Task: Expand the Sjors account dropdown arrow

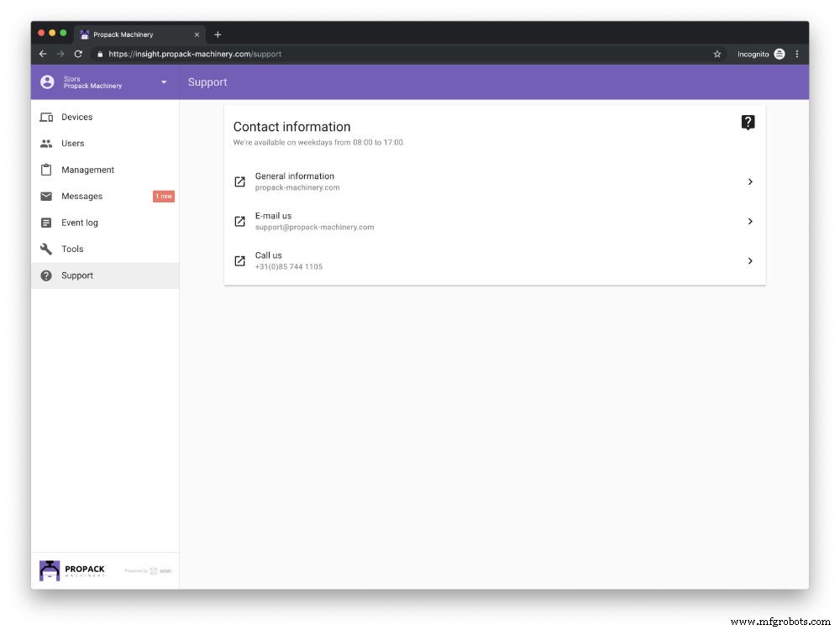Action: pyautogui.click(x=164, y=82)
